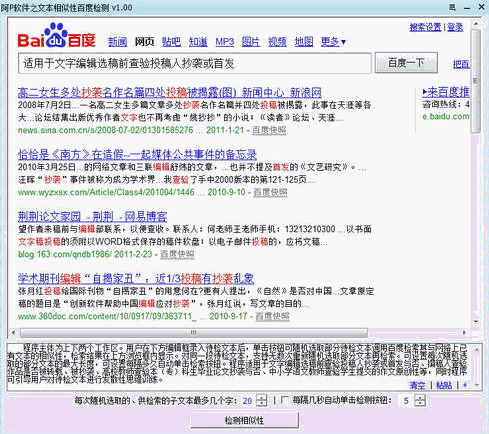
Task: Open 搜索设置 link
Action: coord(425,27)
